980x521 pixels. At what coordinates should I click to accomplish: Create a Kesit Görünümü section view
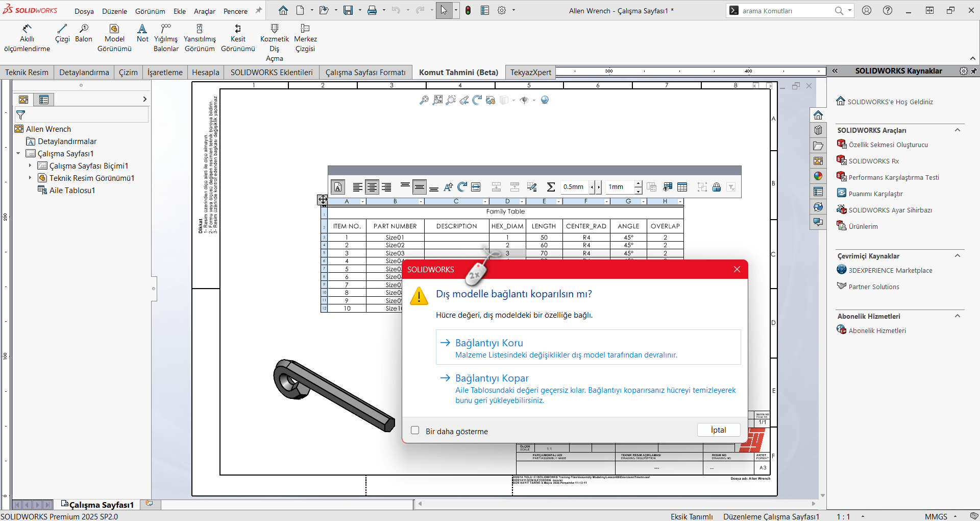pyautogui.click(x=238, y=38)
